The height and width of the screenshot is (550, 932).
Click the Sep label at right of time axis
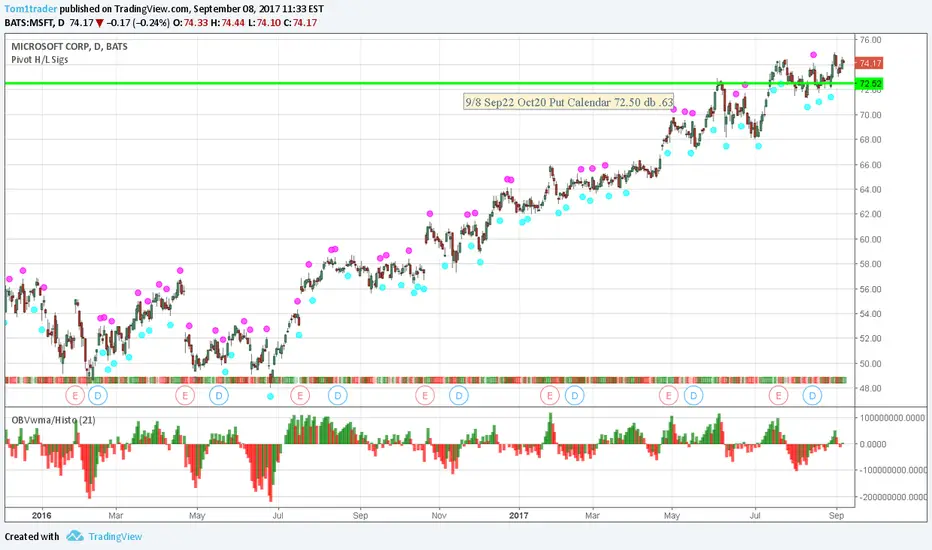point(836,516)
